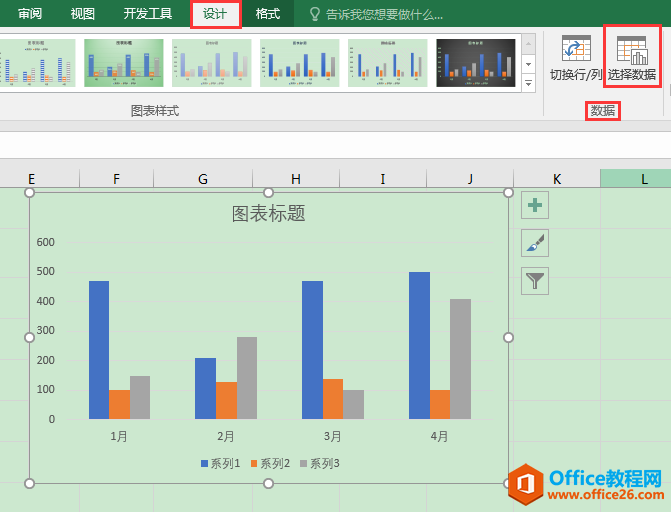Select the 系列1 legend entry
Image resolution: width=671 pixels, height=512 pixels.
[221, 463]
